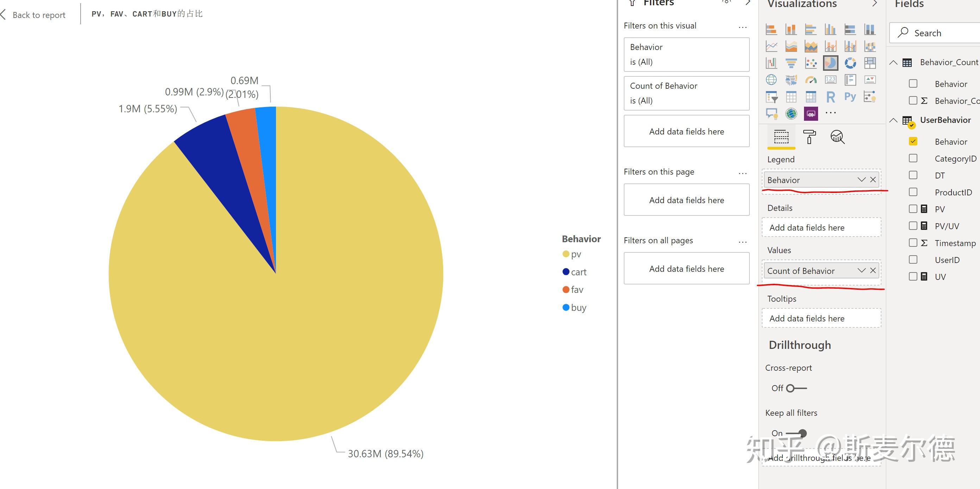Viewport: 980px width, 489px height.
Task: Open Filters on this visual options
Action: click(x=743, y=27)
